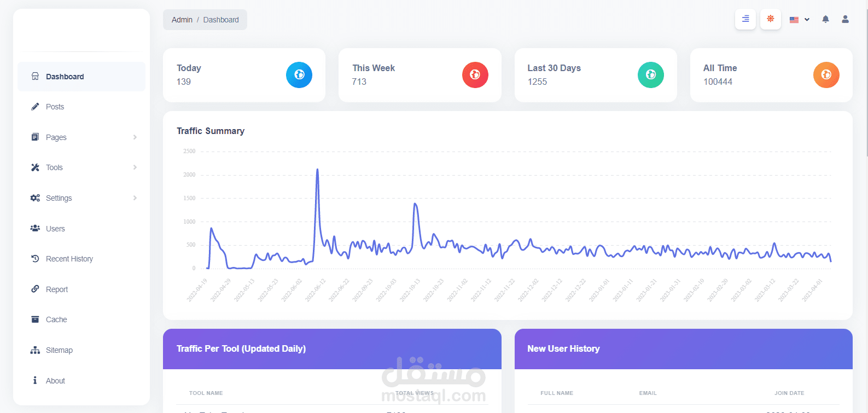Go to Recent History page
The height and width of the screenshot is (413, 868).
point(81,259)
